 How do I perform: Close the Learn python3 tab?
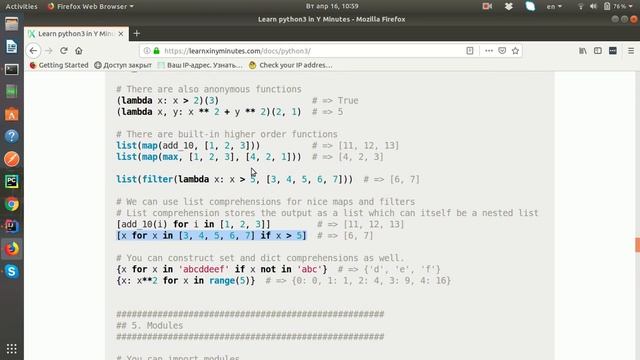[121, 34]
